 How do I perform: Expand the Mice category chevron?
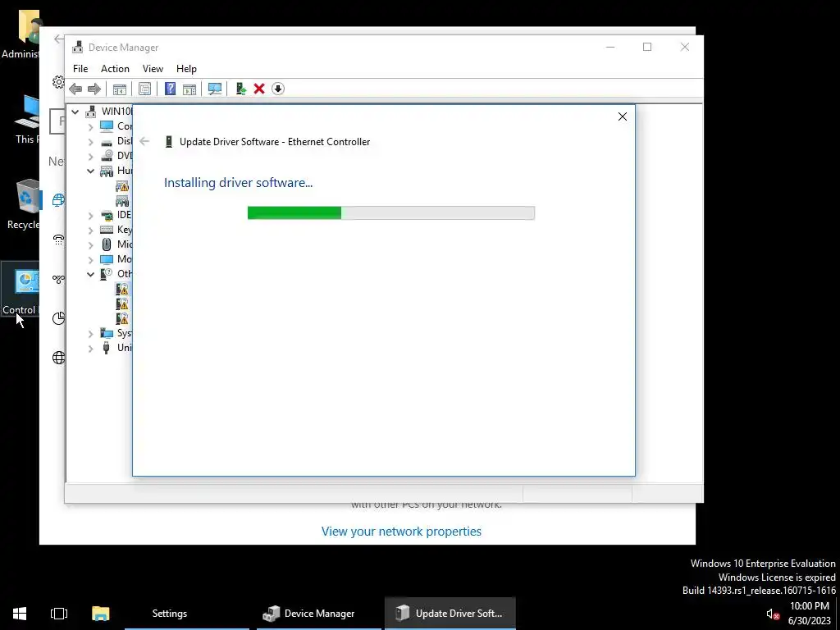[x=90, y=244]
